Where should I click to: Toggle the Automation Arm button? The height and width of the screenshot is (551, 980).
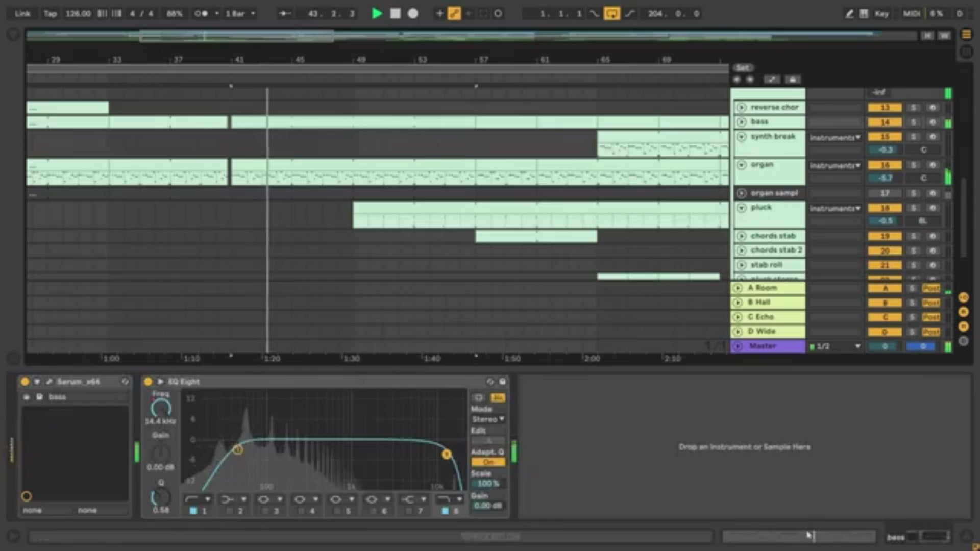pos(454,14)
